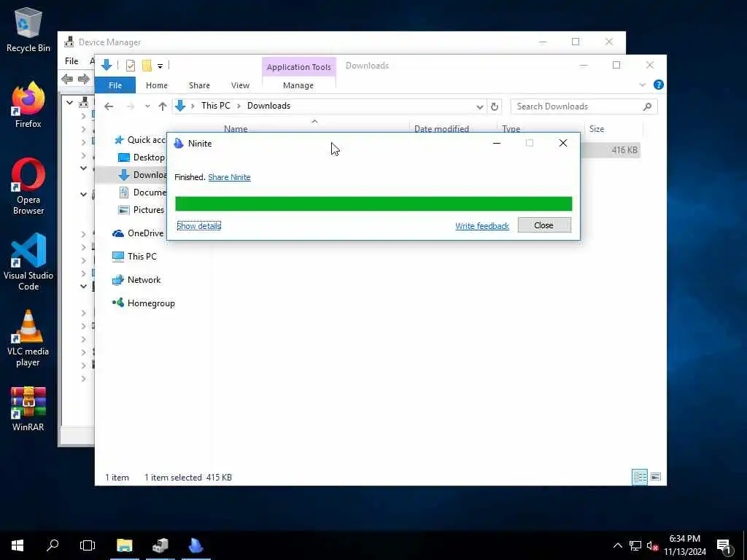Select Desktop in navigation pane
The width and height of the screenshot is (747, 560).
[142, 157]
